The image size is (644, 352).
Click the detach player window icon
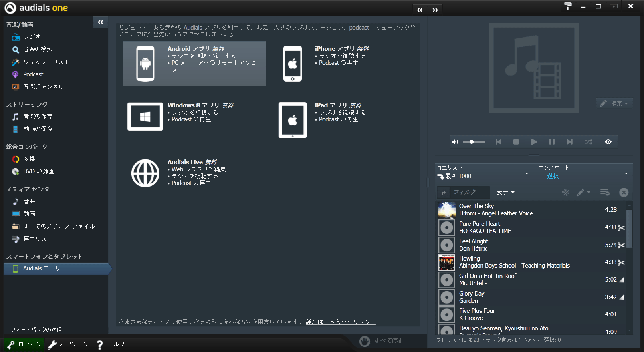coord(614,6)
